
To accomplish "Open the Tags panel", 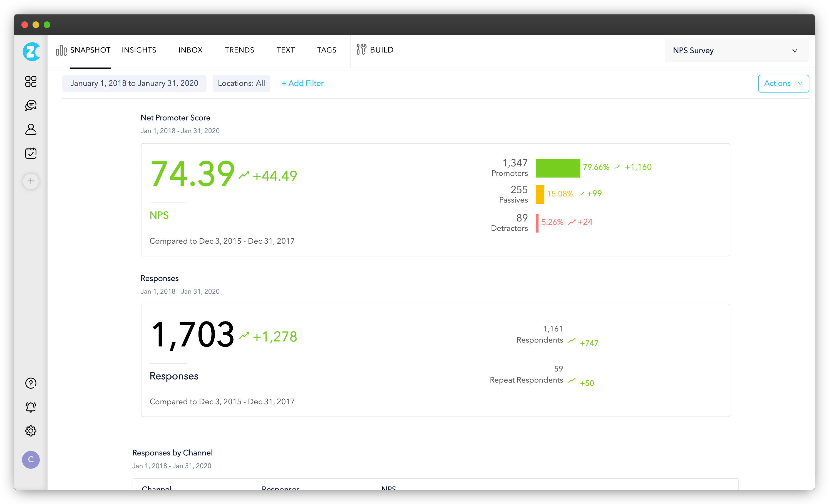I will [327, 50].
